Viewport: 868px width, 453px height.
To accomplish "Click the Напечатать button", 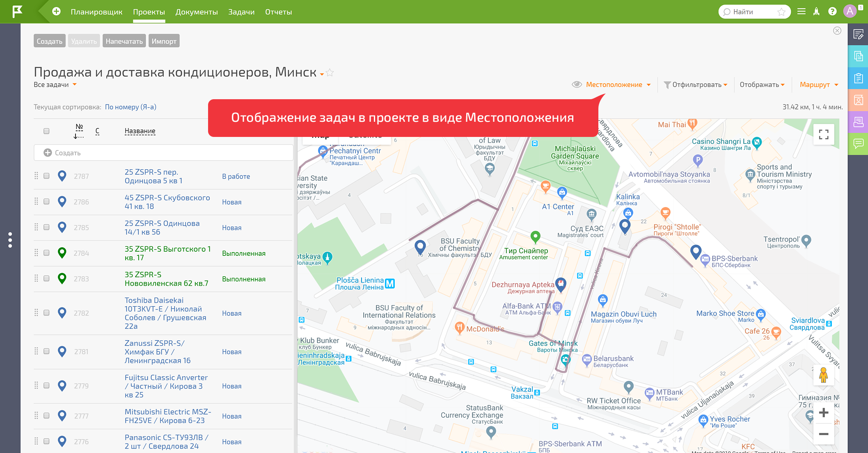I will [124, 41].
